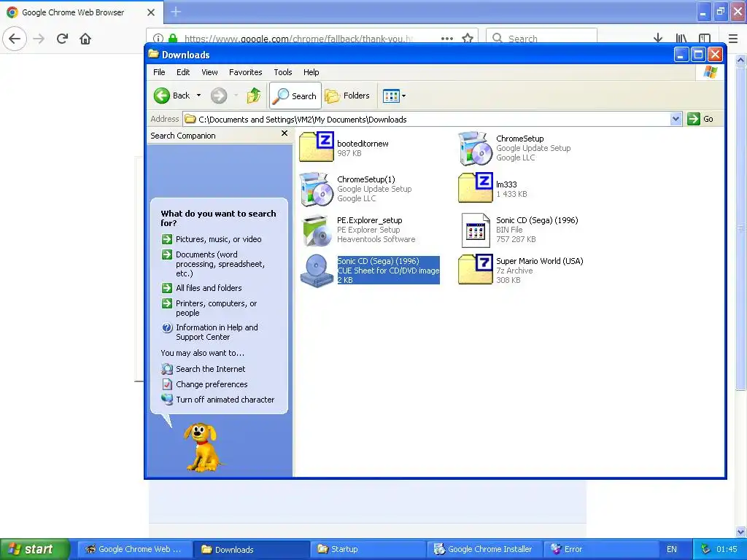The width and height of the screenshot is (747, 560).
Task: Click the Up folder icon
Action: pyautogui.click(x=254, y=96)
